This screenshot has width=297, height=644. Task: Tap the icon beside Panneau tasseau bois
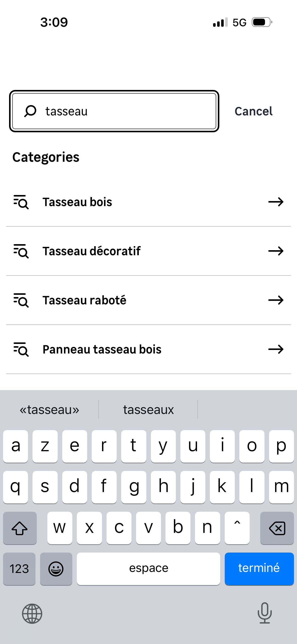coord(21,349)
